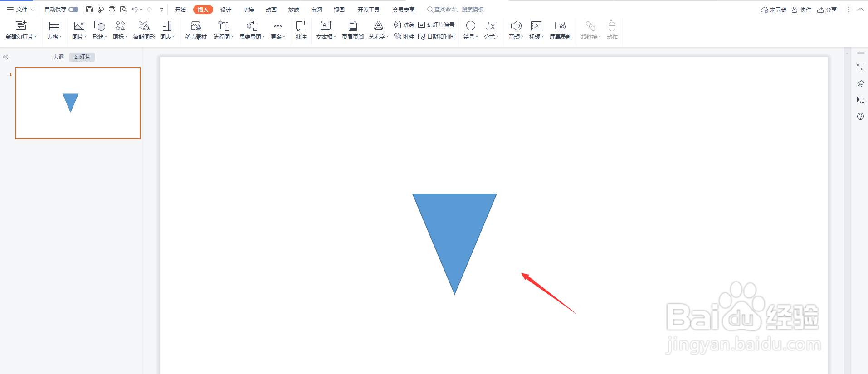Click the Icons (图标) library button

pyautogui.click(x=120, y=26)
